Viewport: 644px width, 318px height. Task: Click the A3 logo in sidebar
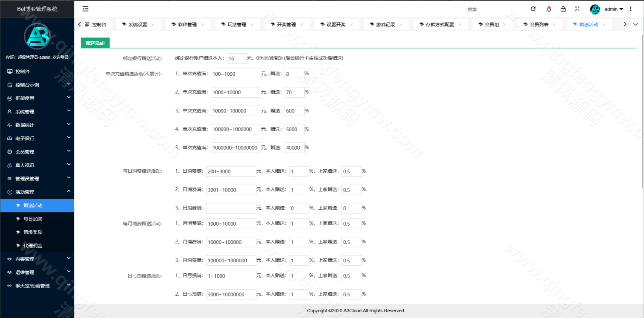click(37, 36)
